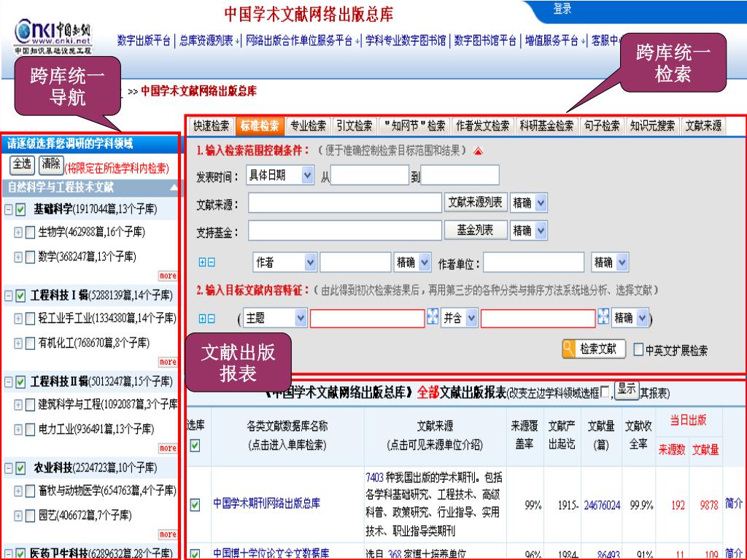Image resolution: width=747 pixels, height=560 pixels.
Task: Click the minus icon in the 作者 row
Action: coord(212,262)
